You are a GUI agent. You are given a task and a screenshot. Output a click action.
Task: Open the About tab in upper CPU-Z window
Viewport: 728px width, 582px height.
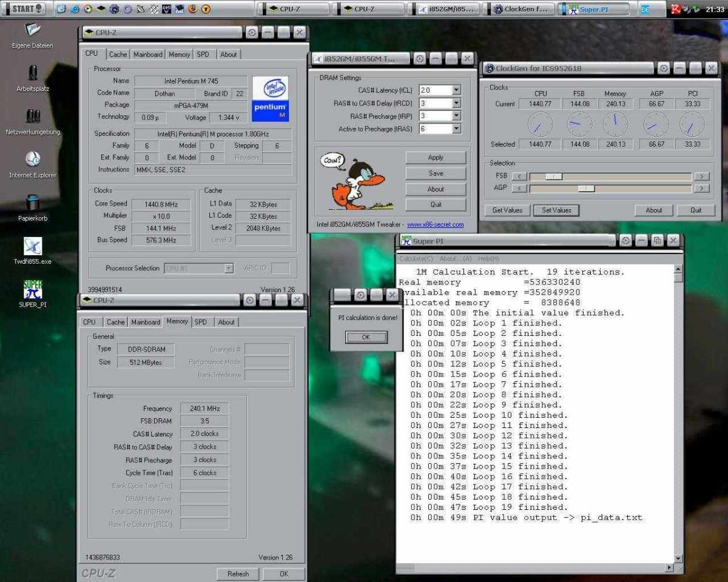(229, 55)
